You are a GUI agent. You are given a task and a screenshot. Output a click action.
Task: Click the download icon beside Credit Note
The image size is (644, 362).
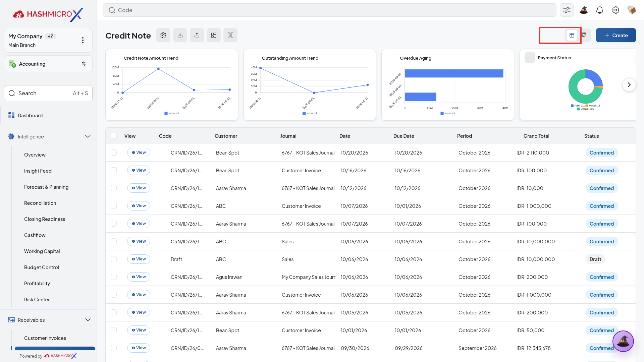180,35
